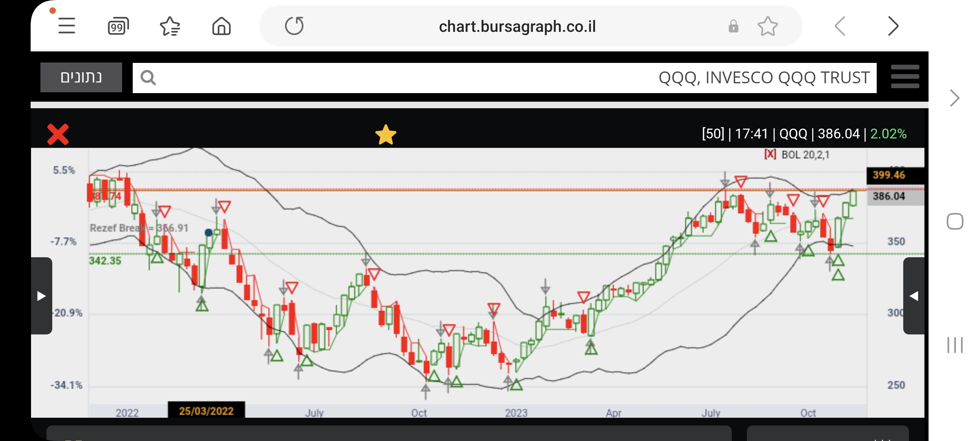Screen dimensions: 980x441
Task: Open the site's dark hamburger menu
Action: [x=905, y=77]
